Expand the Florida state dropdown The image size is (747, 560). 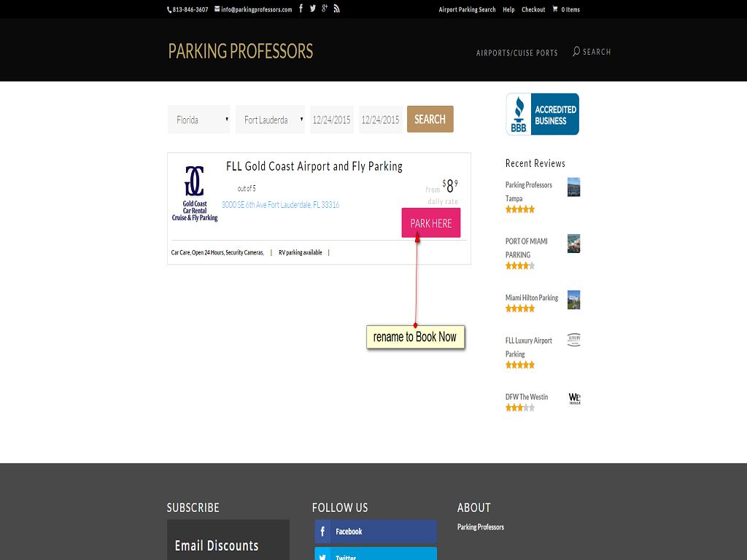click(x=198, y=120)
